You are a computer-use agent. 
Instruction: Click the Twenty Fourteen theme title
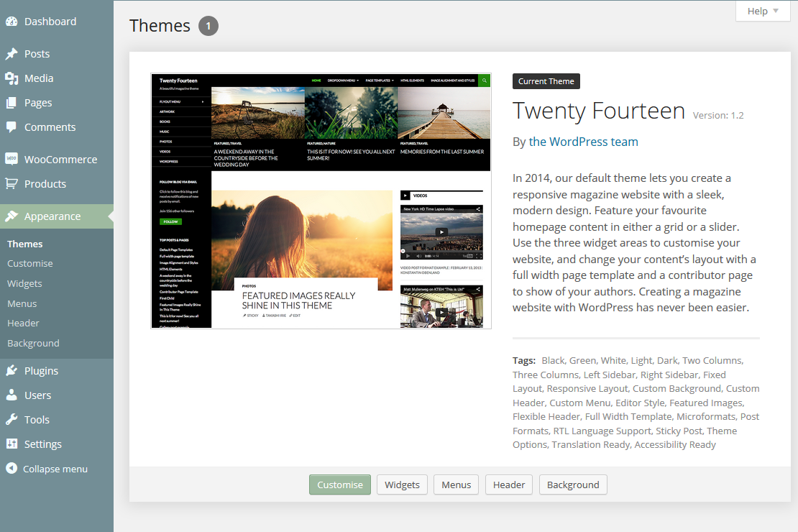click(x=598, y=111)
